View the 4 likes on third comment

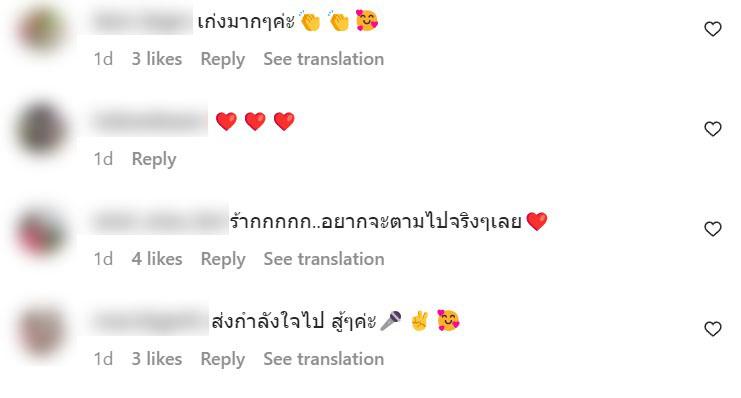[157, 259]
